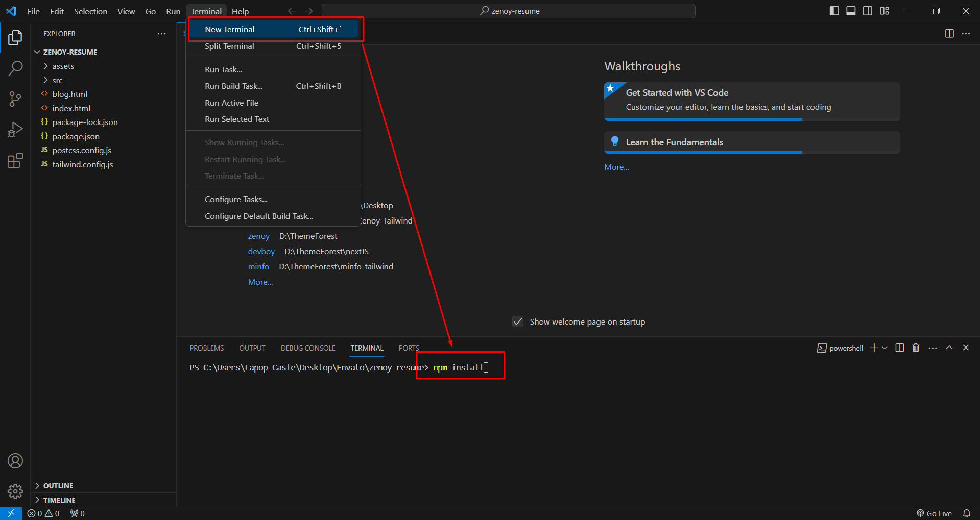Choose New Terminal from Terminal menu
The height and width of the screenshot is (520, 980).
point(273,30)
